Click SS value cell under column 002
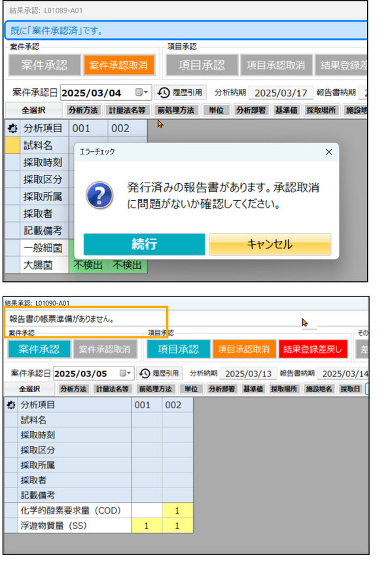 click(x=177, y=525)
